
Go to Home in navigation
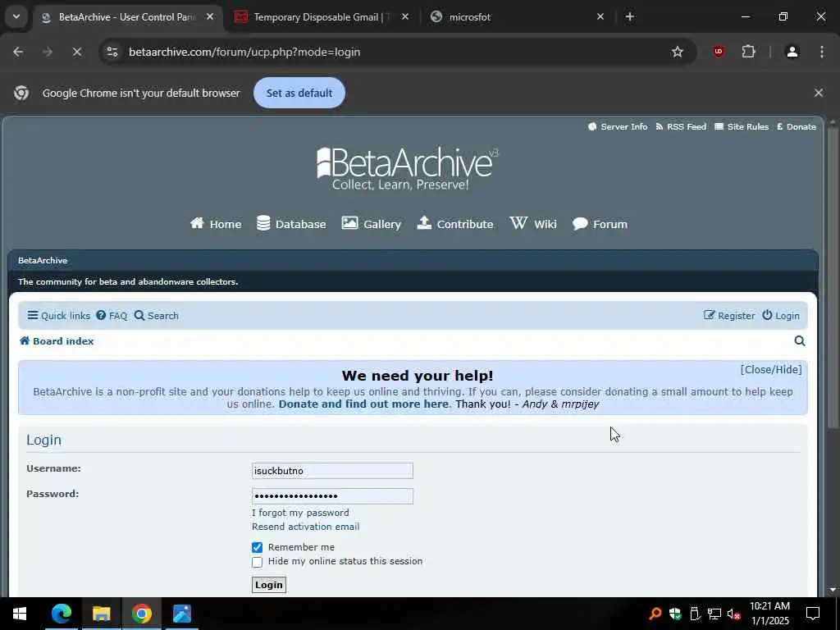tap(216, 224)
